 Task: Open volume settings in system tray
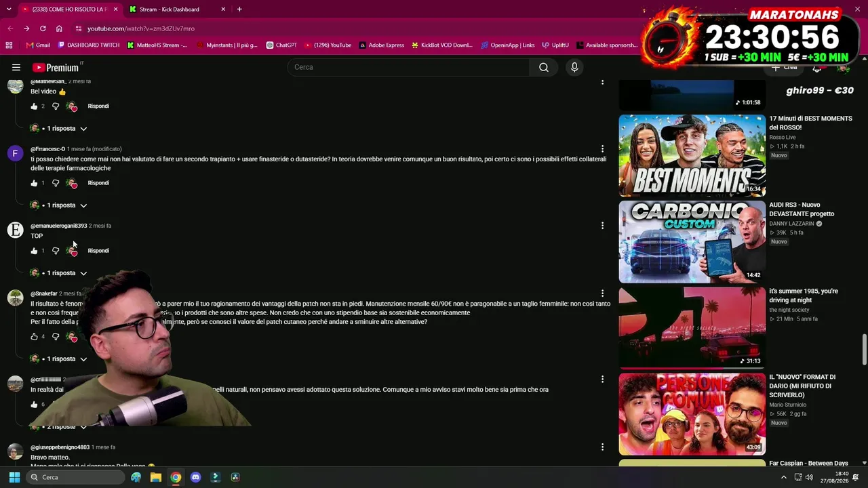pos(809,477)
